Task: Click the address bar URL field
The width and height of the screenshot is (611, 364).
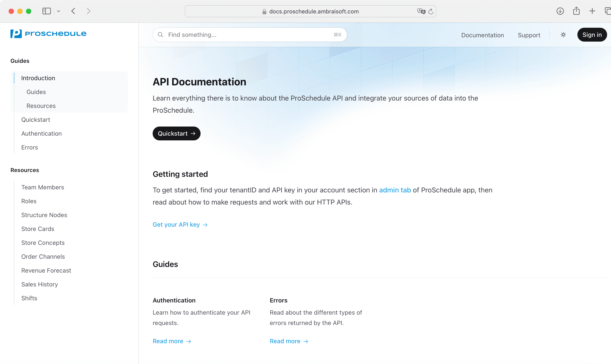Action: pos(310,11)
